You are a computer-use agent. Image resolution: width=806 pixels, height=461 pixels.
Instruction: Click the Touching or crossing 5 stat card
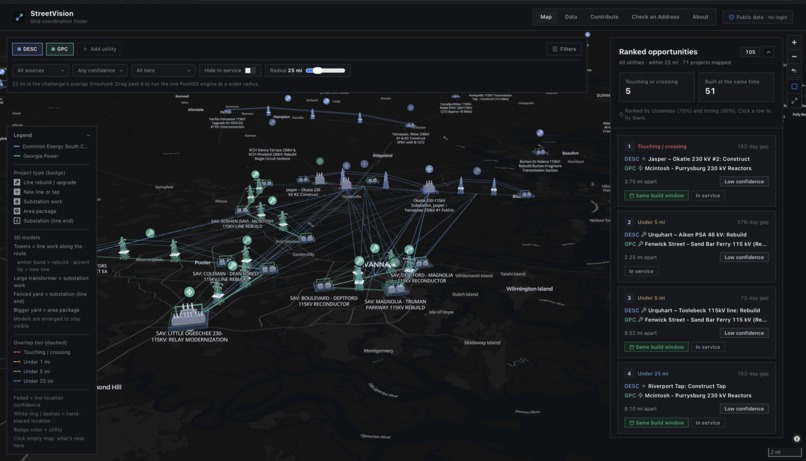click(x=656, y=87)
